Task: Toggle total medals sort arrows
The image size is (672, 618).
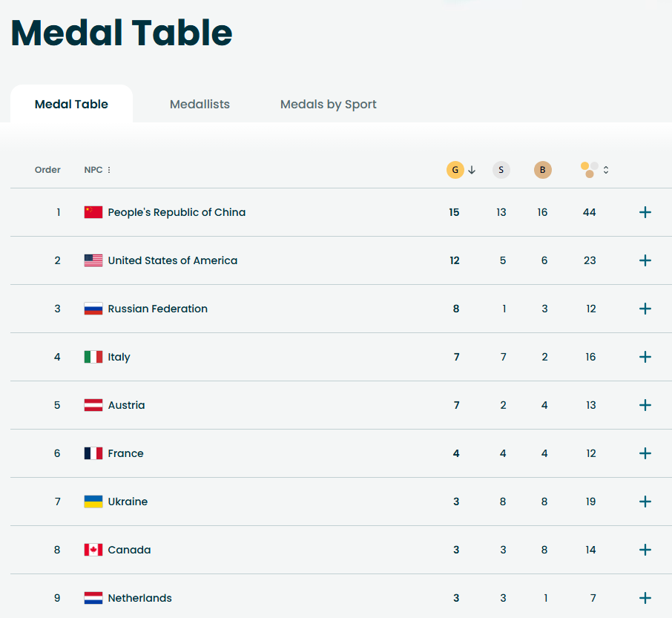Action: [606, 170]
